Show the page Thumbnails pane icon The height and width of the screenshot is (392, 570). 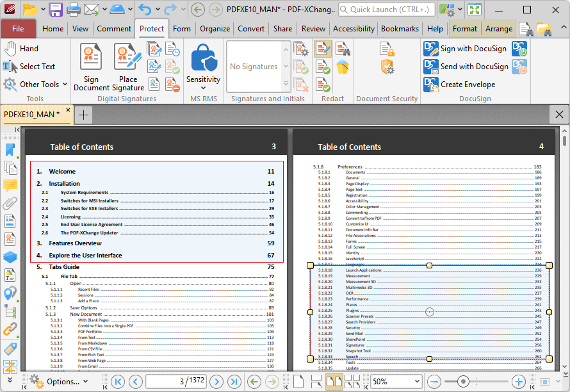(x=10, y=168)
